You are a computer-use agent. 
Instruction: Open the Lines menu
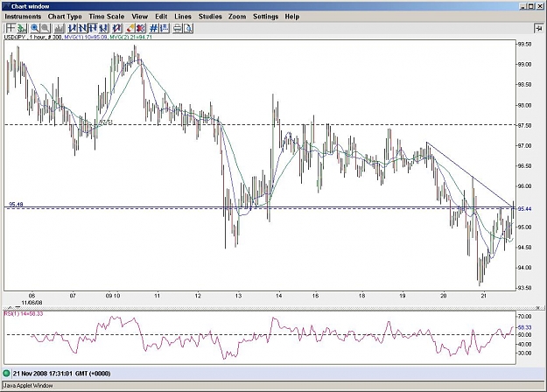[x=183, y=17]
